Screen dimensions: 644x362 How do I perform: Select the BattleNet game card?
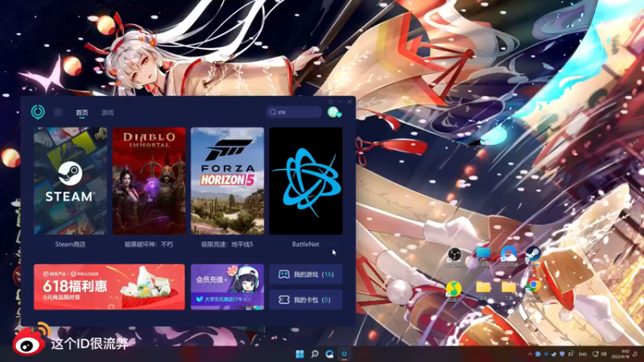(306, 181)
